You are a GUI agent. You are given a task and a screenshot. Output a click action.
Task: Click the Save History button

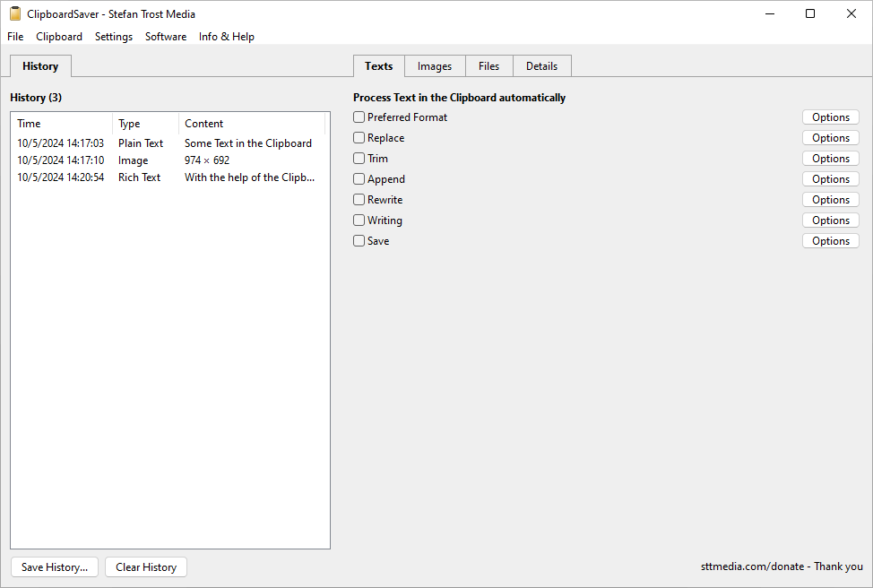pyautogui.click(x=55, y=567)
